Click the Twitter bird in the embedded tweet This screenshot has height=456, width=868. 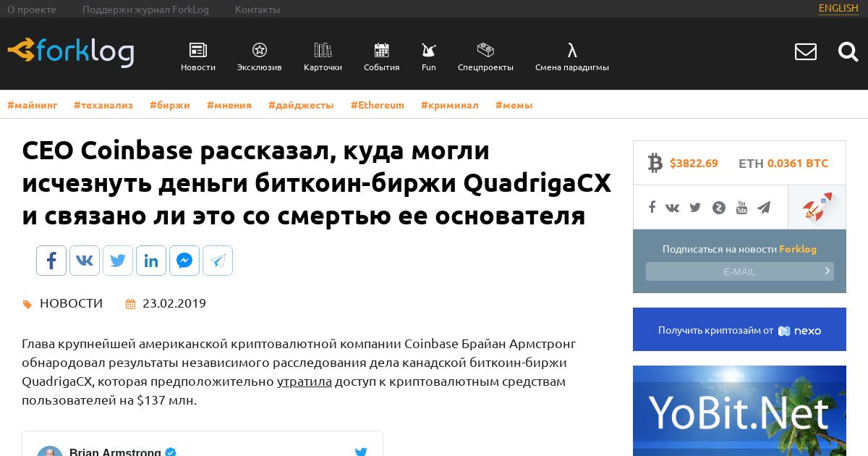(361, 452)
